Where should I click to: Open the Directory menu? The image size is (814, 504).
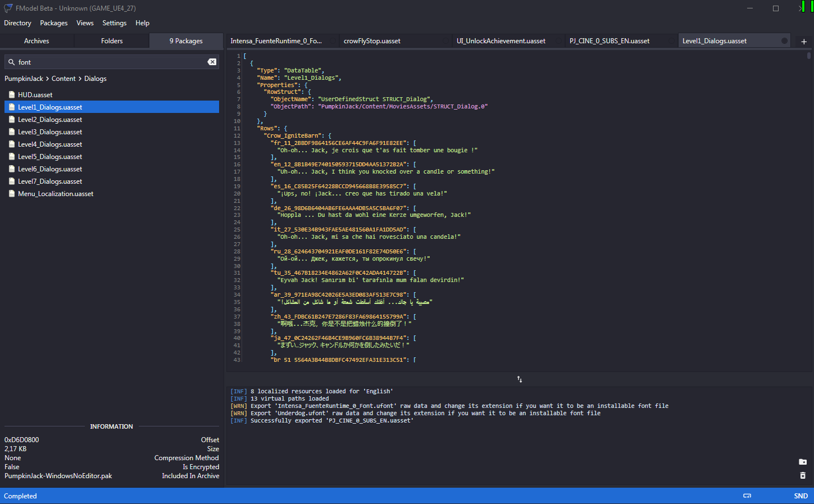click(x=17, y=23)
